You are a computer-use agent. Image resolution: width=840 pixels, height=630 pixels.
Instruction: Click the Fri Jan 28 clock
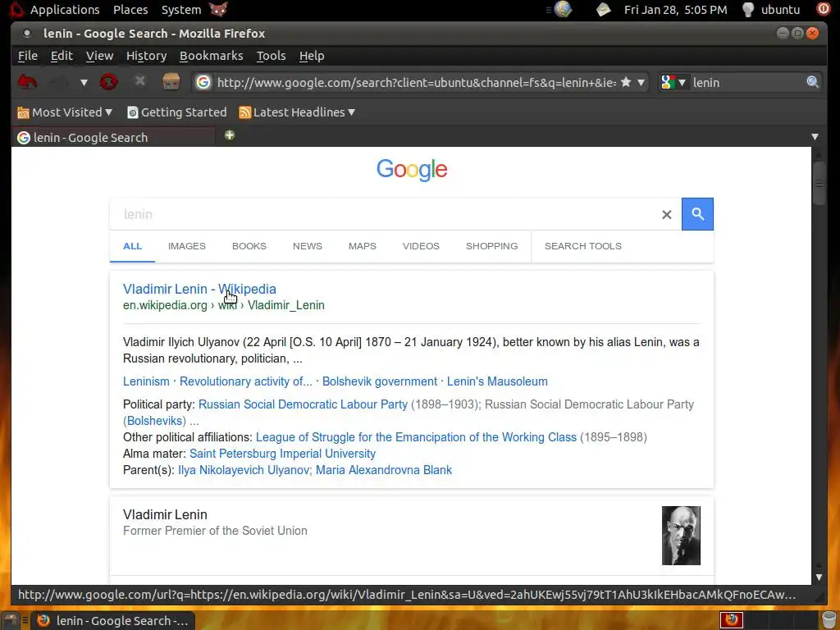pos(676,10)
